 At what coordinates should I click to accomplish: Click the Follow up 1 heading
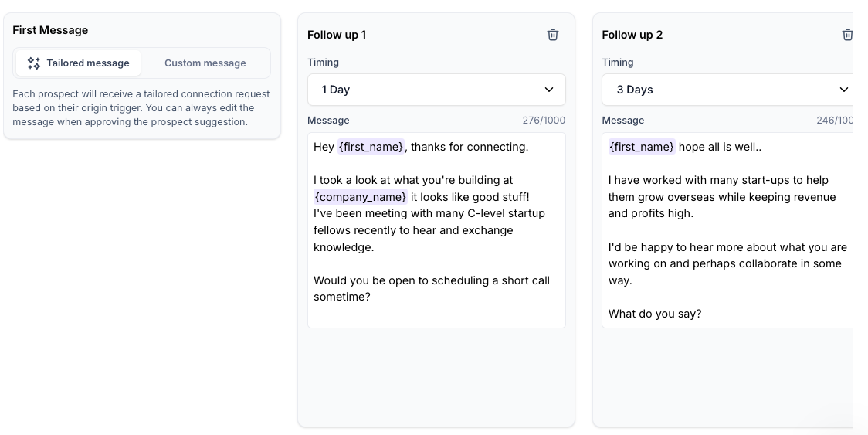click(x=337, y=35)
